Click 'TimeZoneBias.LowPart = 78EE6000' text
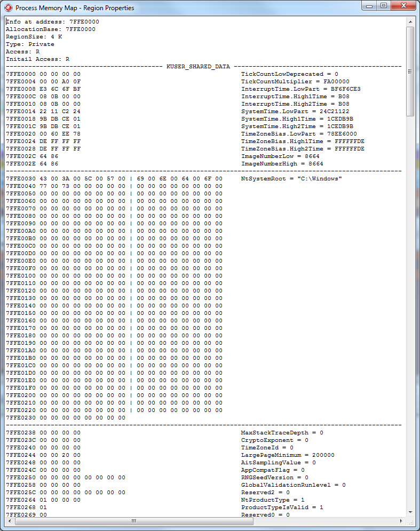The image size is (420, 531). pyautogui.click(x=299, y=133)
